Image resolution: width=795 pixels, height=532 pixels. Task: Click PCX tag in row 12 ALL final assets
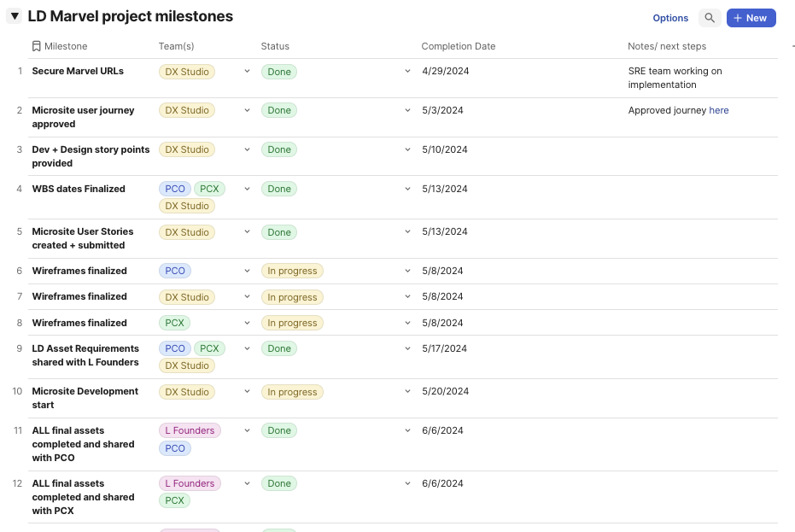174,500
